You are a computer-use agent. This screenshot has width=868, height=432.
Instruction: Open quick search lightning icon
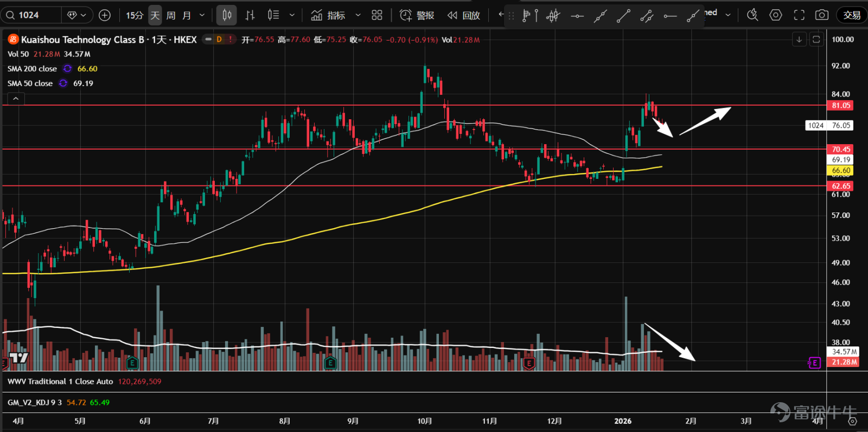coord(752,15)
